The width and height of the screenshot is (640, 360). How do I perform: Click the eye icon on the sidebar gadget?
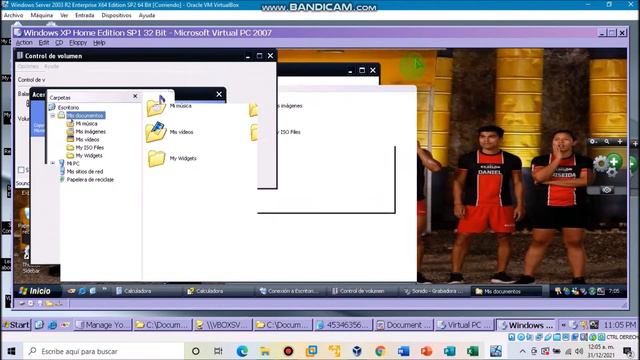tap(607, 190)
